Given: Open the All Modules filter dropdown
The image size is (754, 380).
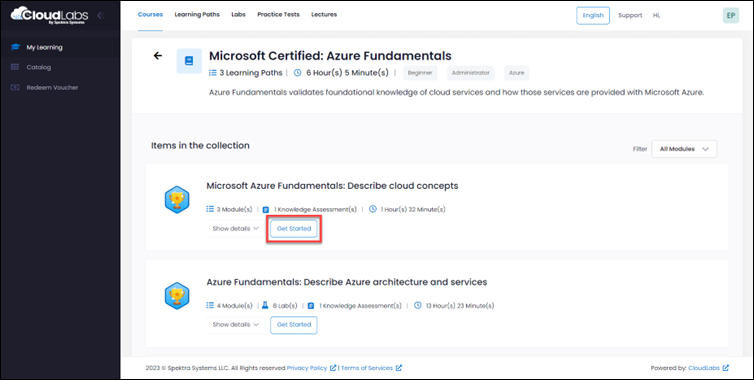Looking at the screenshot, I should [x=684, y=149].
